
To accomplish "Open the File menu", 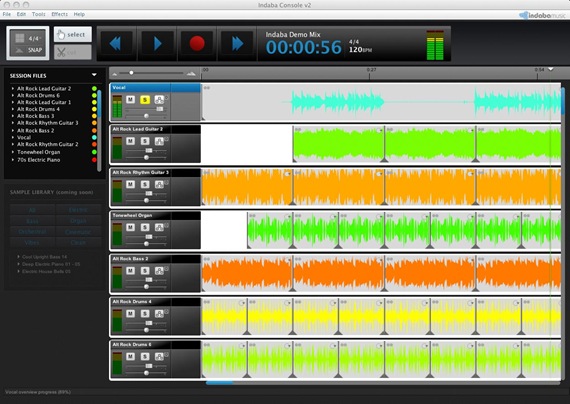I will click(x=7, y=14).
